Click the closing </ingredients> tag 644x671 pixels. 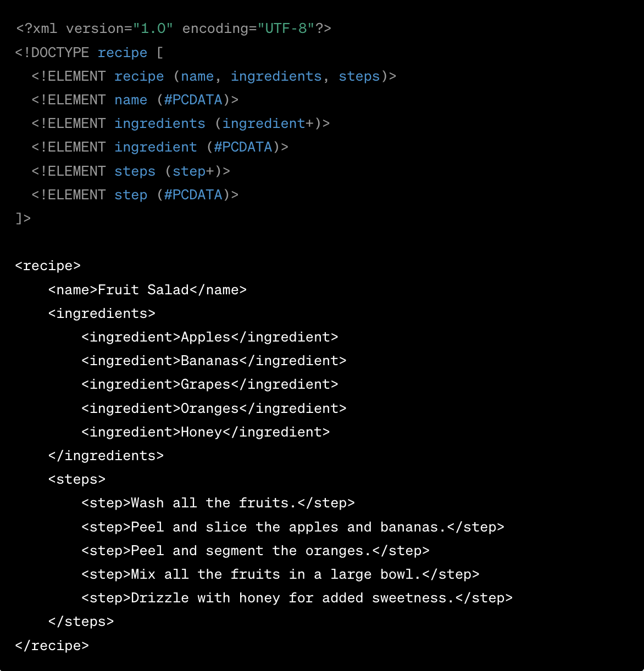coord(106,456)
